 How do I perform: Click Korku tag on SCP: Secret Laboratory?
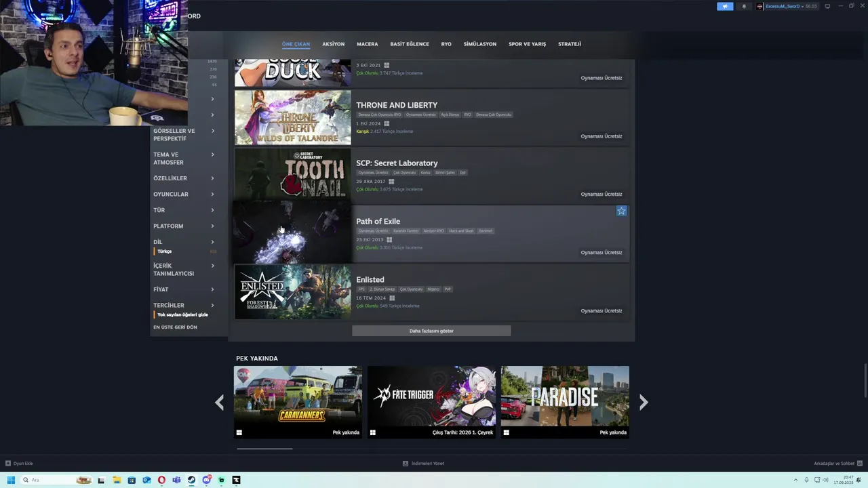(425, 173)
